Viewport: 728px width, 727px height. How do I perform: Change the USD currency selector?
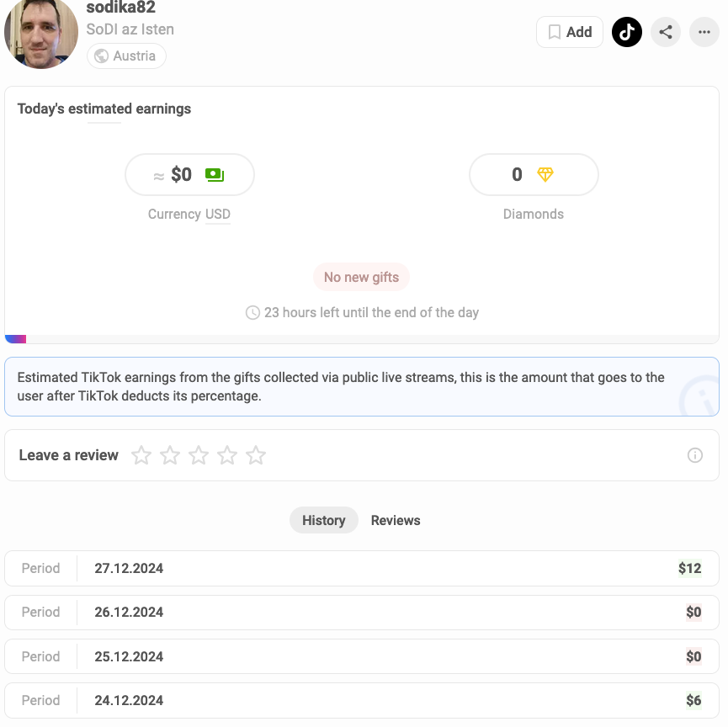pos(218,214)
